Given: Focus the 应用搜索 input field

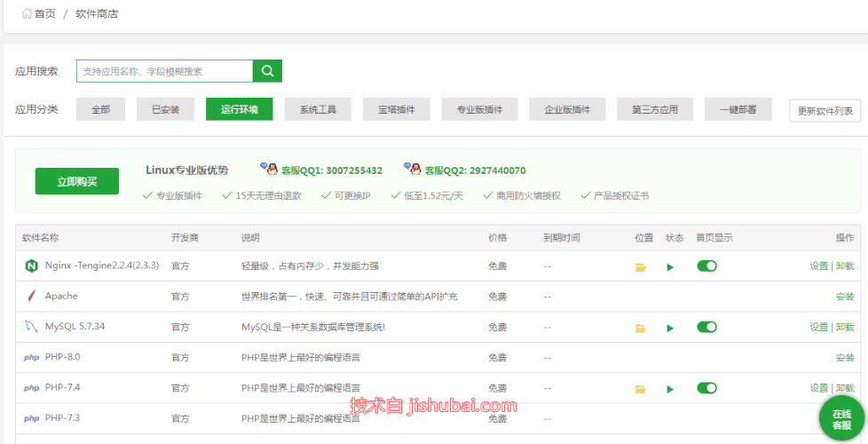Looking at the screenshot, I should tap(164, 71).
